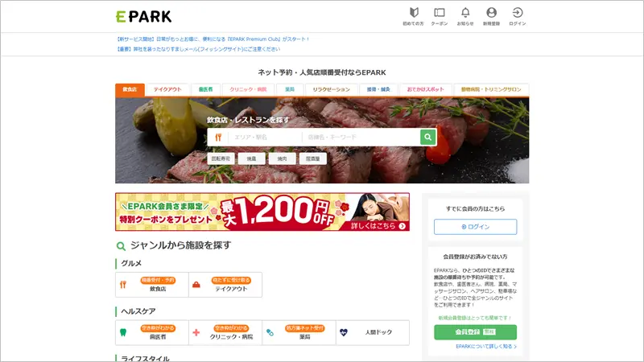Focus the 店舗名・キーワード input field
This screenshot has height=362, width=644.
pos(361,137)
